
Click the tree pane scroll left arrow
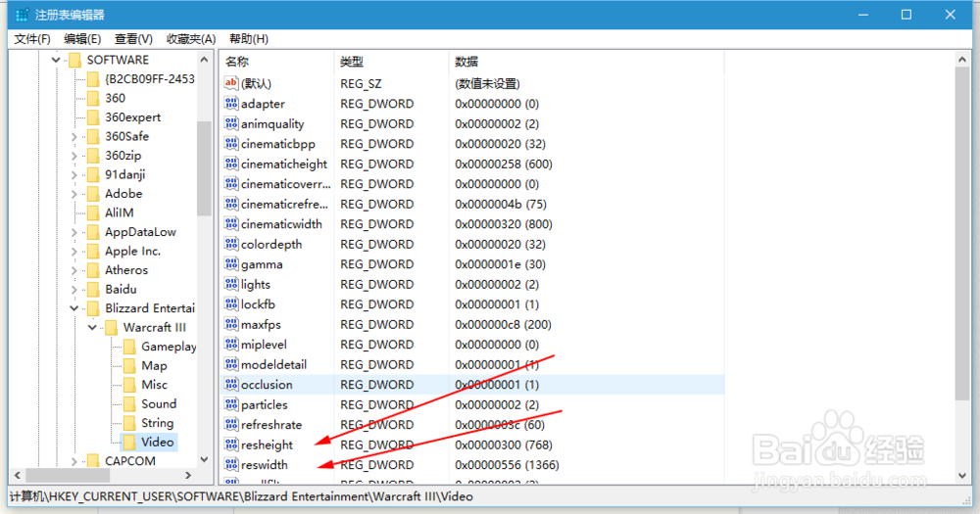pyautogui.click(x=18, y=475)
